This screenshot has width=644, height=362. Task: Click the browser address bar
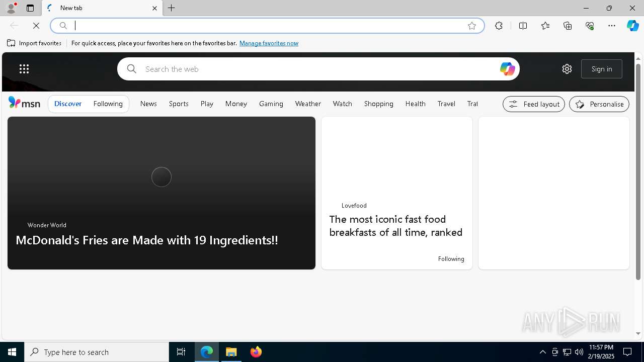point(267,26)
